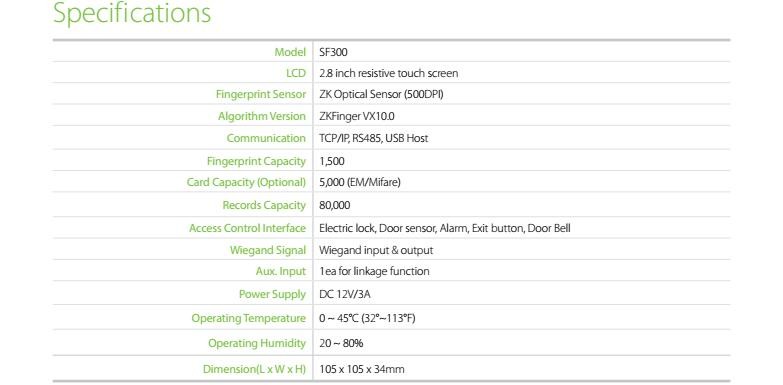Select the LCD row label
This screenshot has height=385, width=783.
pyautogui.click(x=296, y=73)
